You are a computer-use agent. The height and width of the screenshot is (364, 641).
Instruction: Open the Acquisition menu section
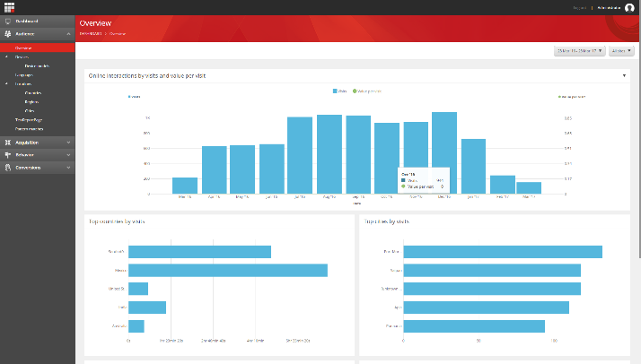[38, 143]
